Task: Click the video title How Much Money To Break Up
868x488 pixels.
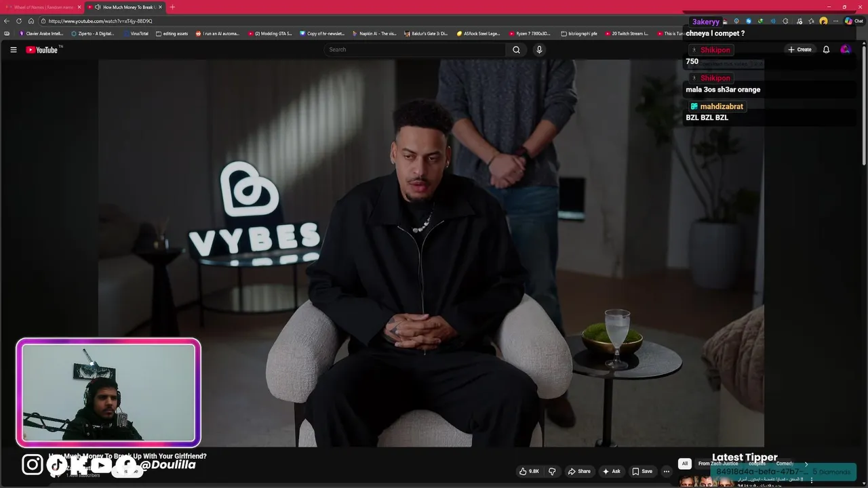Action: tap(127, 456)
